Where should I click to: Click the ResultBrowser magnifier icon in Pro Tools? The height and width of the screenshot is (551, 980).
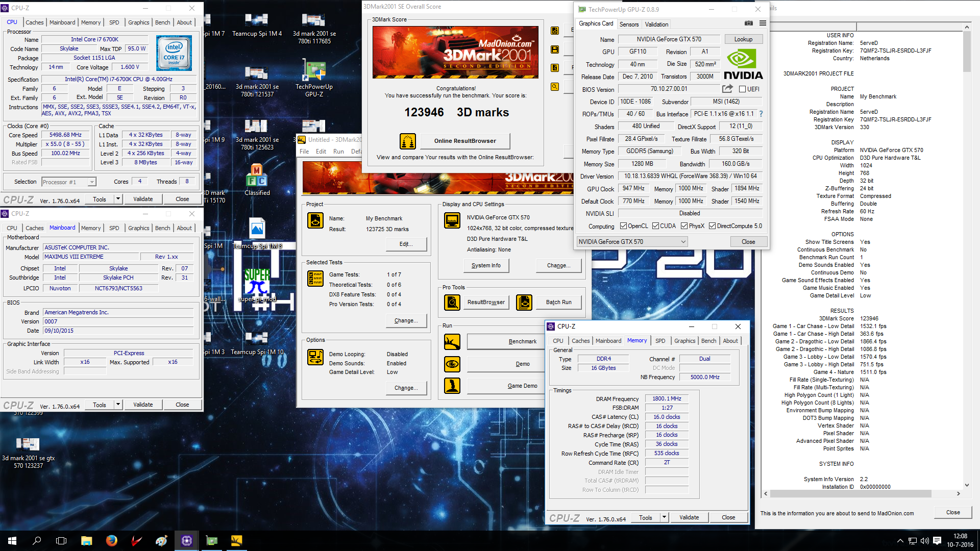pyautogui.click(x=452, y=303)
